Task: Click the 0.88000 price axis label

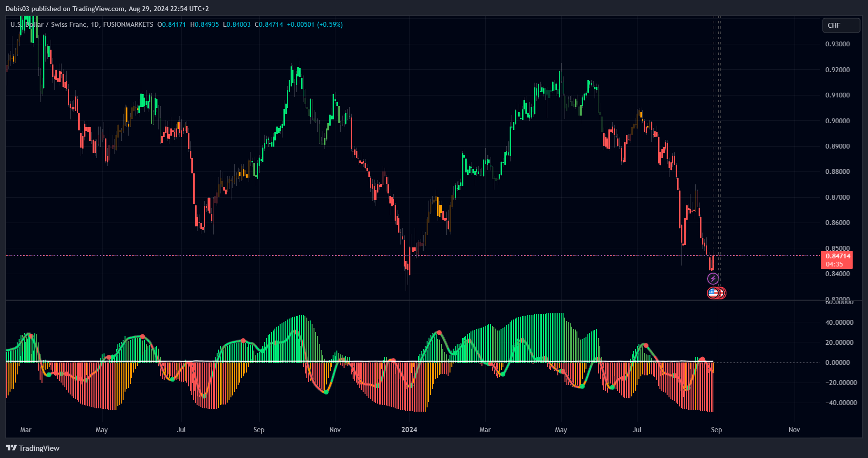Action: click(837, 171)
